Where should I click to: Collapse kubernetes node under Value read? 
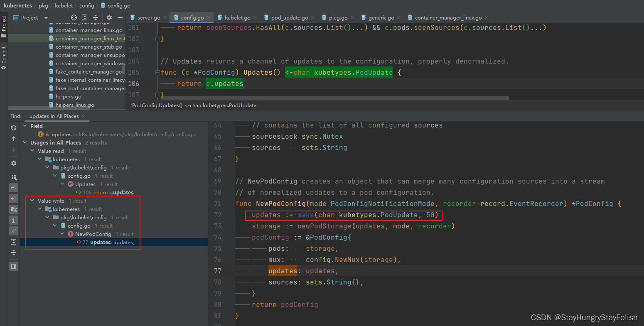[40, 159]
